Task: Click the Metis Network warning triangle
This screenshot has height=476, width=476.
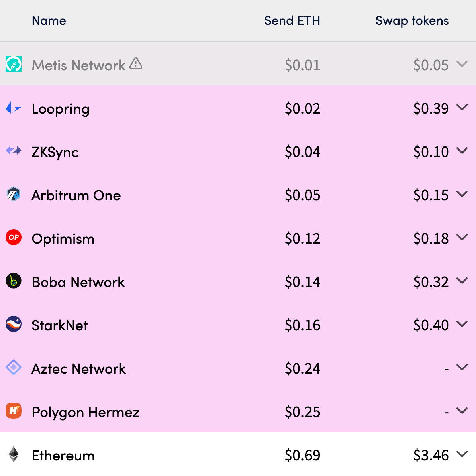Action: click(x=136, y=63)
